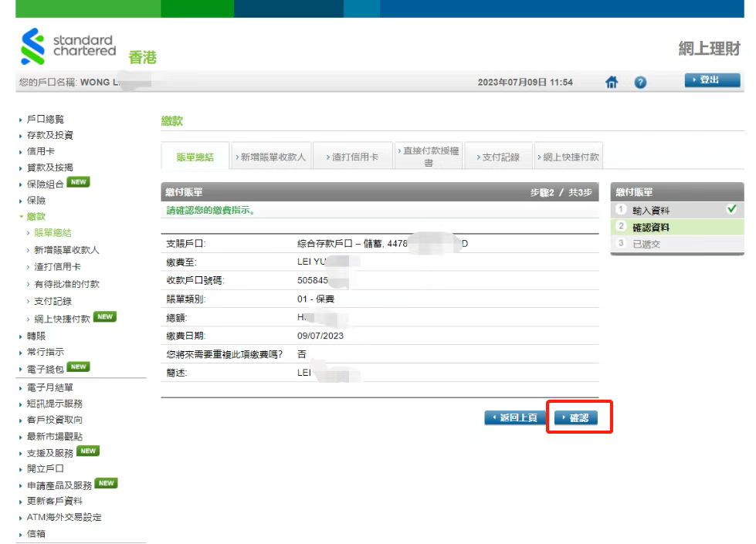This screenshot has height=544, width=756.
Task: Open ATM海外交易設定 in the sidebar
Action: point(64,517)
